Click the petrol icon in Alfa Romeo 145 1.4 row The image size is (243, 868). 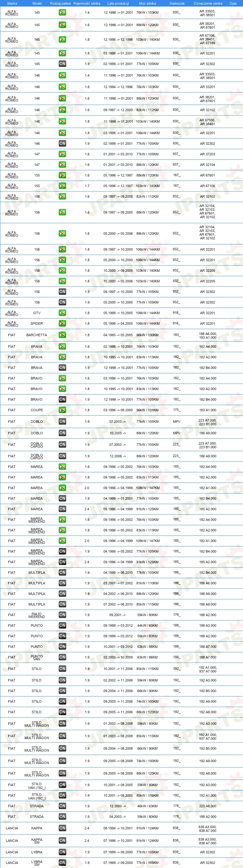(x=62, y=12)
